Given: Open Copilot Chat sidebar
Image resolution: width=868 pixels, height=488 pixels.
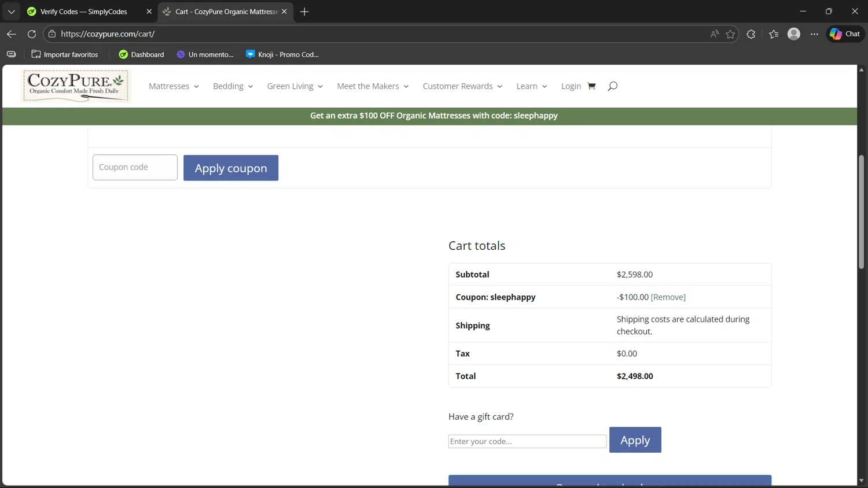Looking at the screenshot, I should click(x=845, y=34).
